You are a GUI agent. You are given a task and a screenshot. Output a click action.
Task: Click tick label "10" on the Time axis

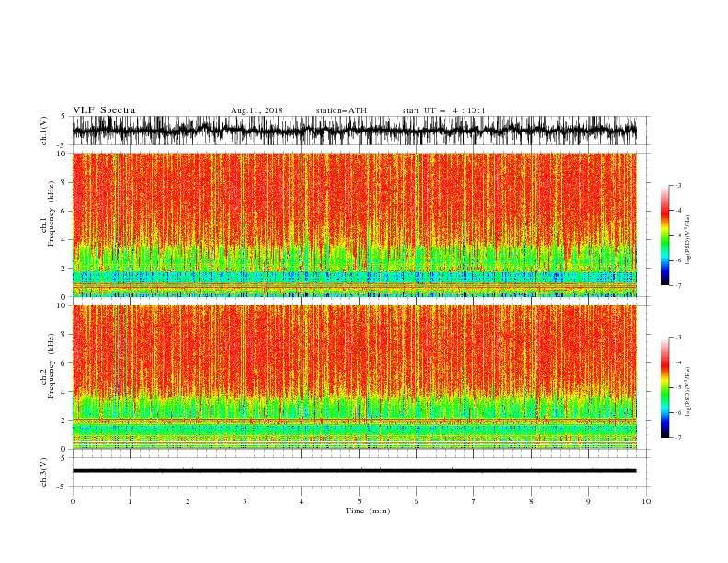point(646,501)
